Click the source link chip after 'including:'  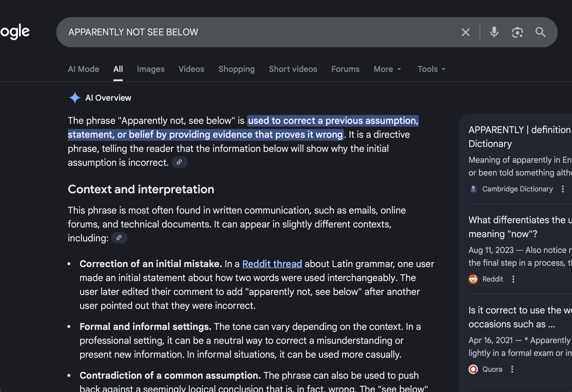pyautogui.click(x=119, y=238)
